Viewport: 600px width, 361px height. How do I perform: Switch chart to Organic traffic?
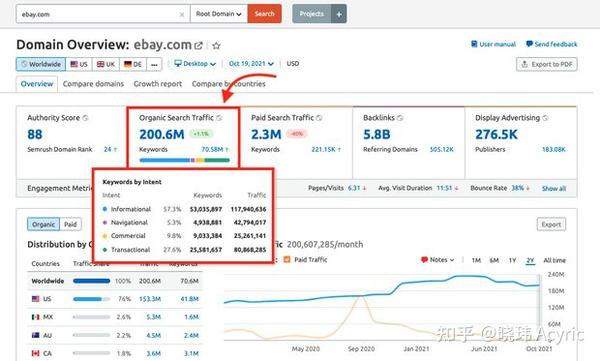44,224
